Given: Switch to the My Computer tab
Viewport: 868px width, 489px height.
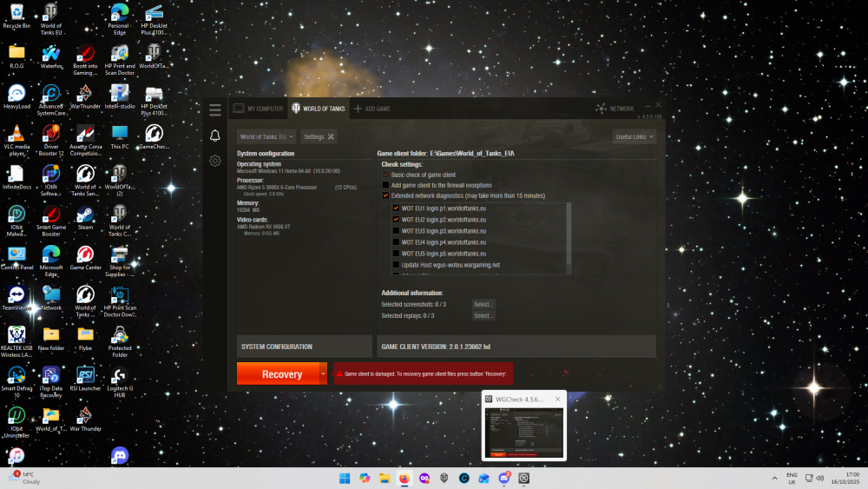Looking at the screenshot, I should coord(258,109).
